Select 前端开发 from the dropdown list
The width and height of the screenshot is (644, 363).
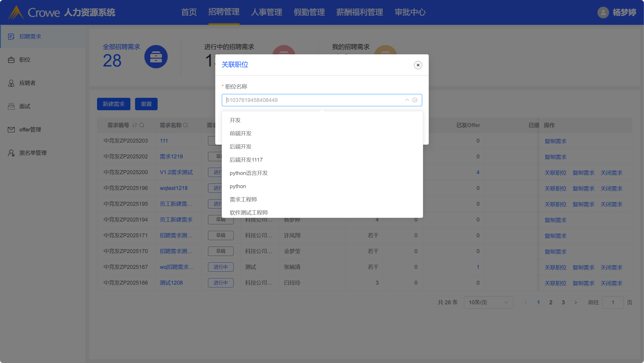coord(240,133)
